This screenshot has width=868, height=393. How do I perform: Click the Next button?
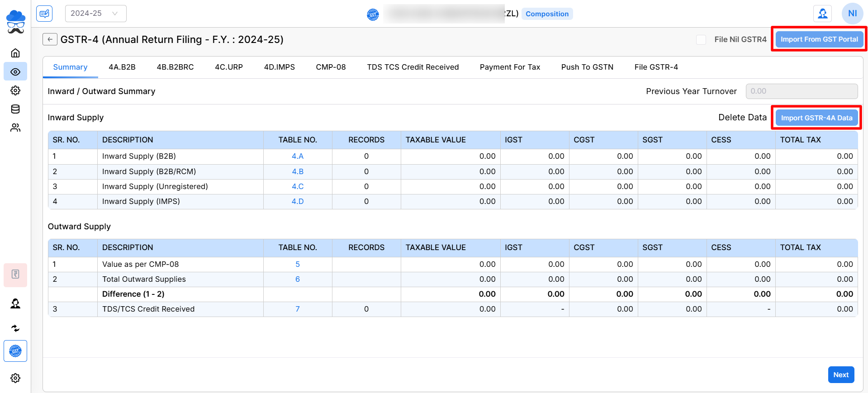841,375
